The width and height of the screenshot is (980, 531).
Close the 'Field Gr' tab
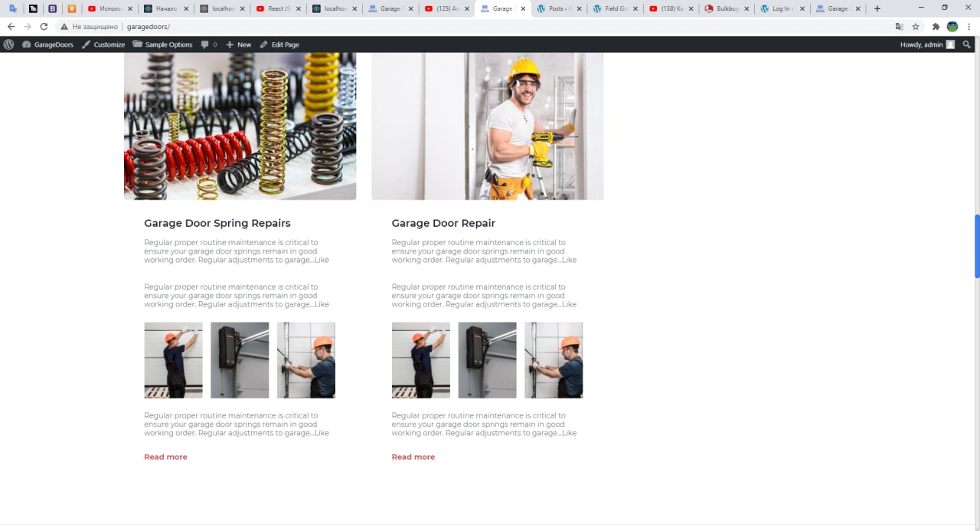tap(635, 9)
